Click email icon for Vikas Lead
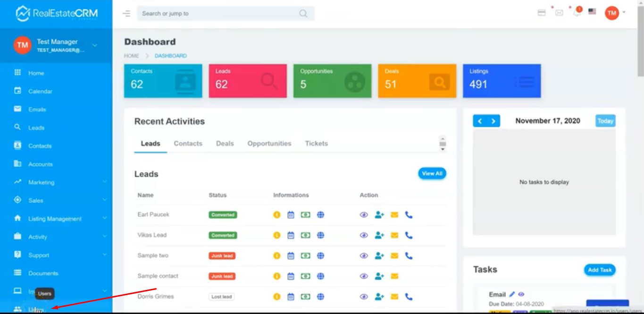Viewport: 644px width, 314px height. (394, 235)
